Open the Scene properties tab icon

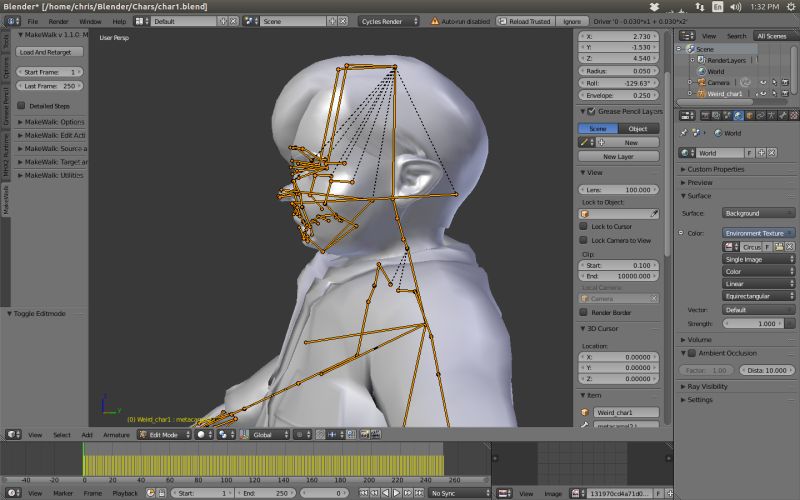[x=727, y=116]
